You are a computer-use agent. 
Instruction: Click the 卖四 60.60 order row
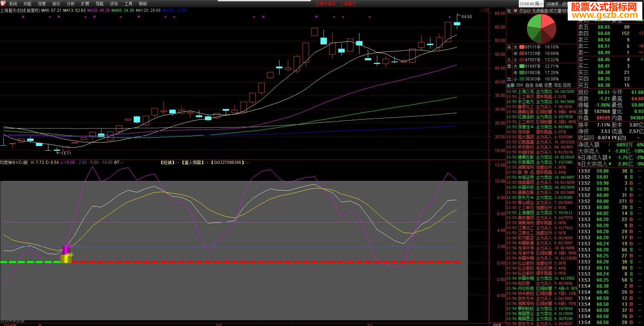pyautogui.click(x=610, y=33)
